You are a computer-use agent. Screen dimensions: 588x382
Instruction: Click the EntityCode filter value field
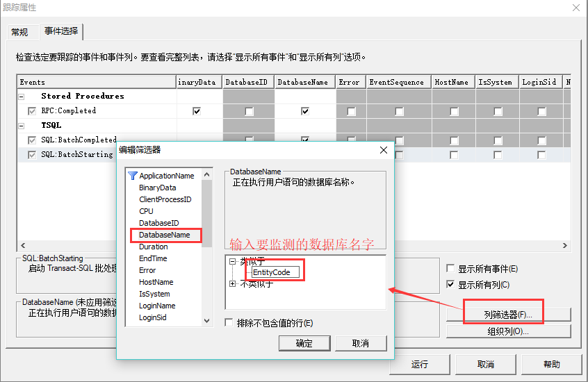pyautogui.click(x=276, y=272)
